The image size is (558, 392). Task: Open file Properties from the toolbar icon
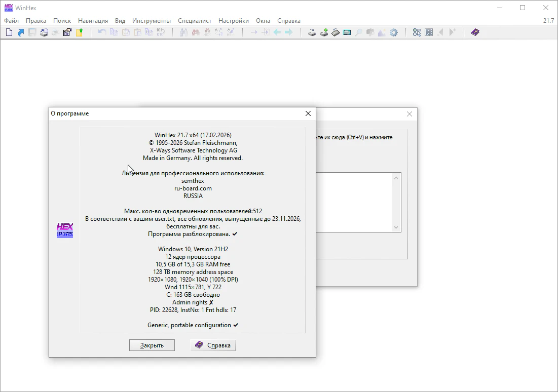tap(67, 32)
